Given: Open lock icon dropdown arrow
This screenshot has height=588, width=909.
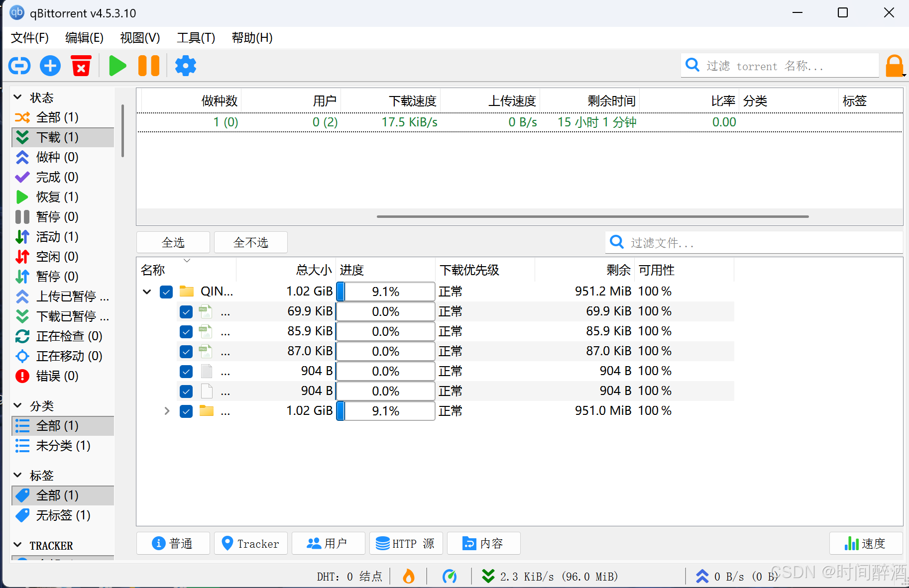Looking at the screenshot, I should pyautogui.click(x=904, y=75).
